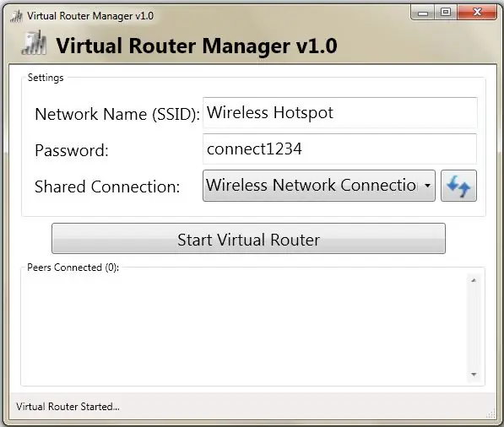504x427 pixels.
Task: Minimize the Virtual Router Manager window
Action: (x=423, y=13)
